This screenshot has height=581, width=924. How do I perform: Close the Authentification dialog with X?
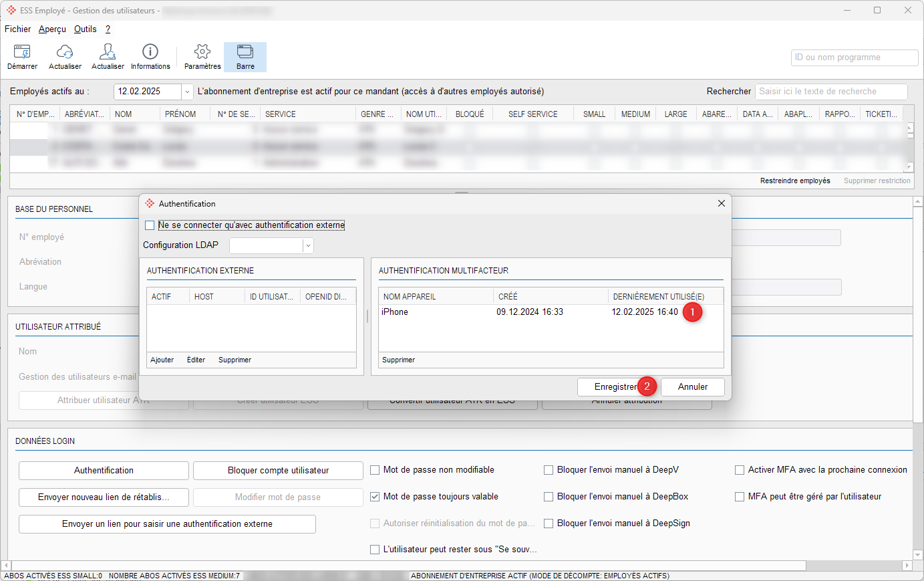(x=721, y=203)
